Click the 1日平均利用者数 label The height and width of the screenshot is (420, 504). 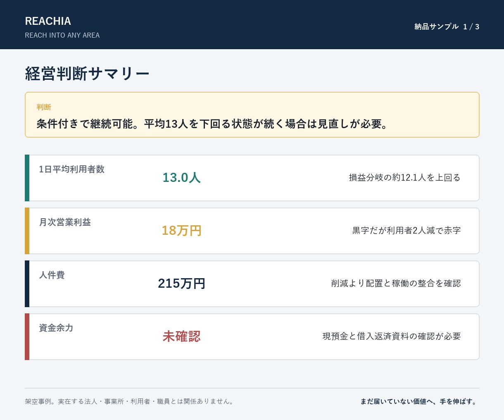click(72, 169)
